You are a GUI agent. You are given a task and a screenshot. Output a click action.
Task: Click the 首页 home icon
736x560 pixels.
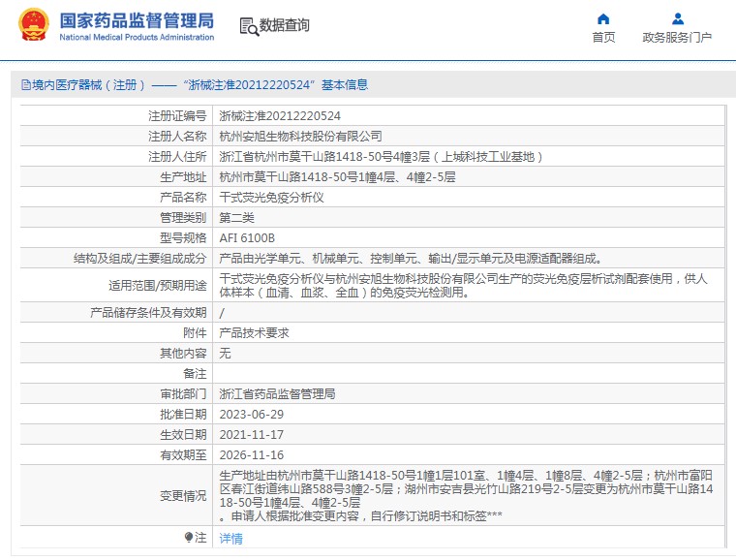pyautogui.click(x=603, y=18)
